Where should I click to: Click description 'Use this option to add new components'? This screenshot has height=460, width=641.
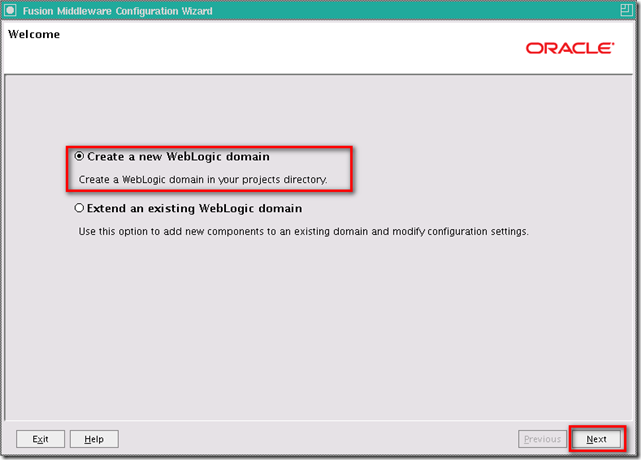pos(172,231)
